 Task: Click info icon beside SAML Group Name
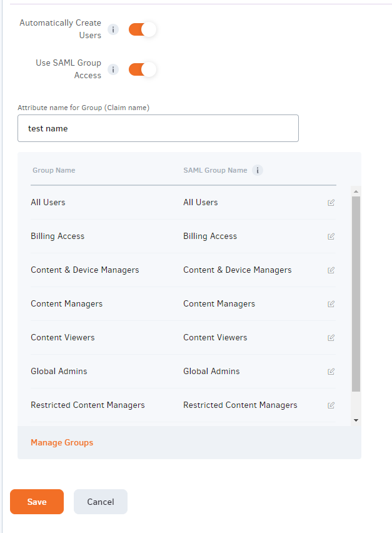coord(258,170)
